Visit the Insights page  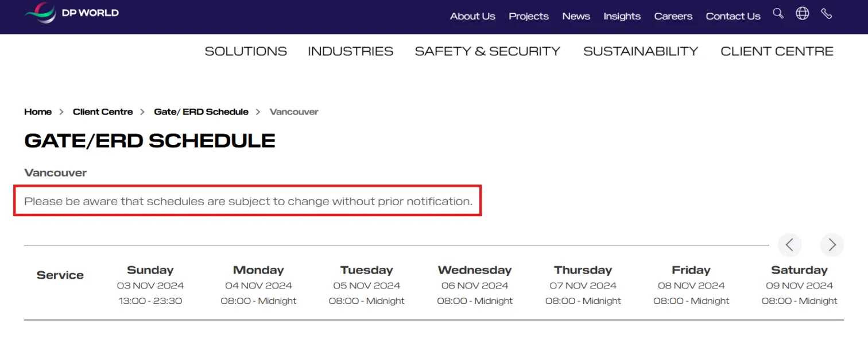[x=622, y=16]
